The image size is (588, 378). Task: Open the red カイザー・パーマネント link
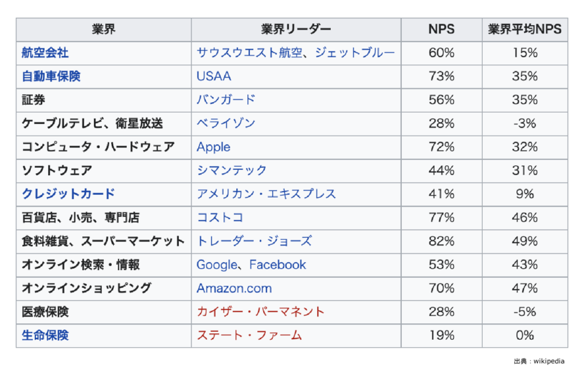tap(260, 311)
